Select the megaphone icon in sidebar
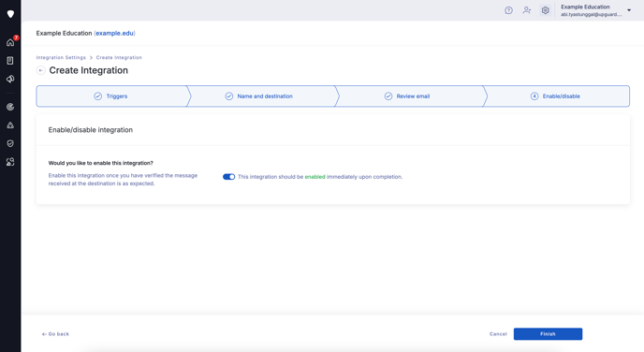This screenshot has height=352, width=644. coord(10,79)
